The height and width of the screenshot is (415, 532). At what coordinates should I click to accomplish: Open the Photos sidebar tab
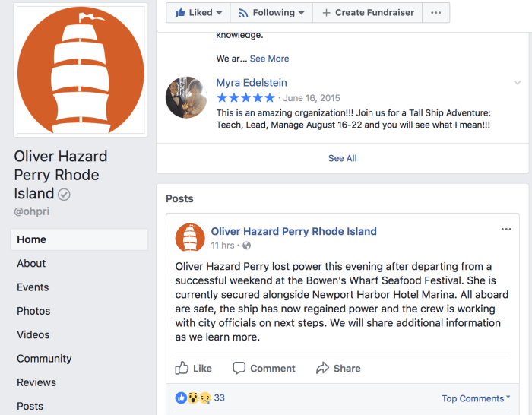coord(33,311)
